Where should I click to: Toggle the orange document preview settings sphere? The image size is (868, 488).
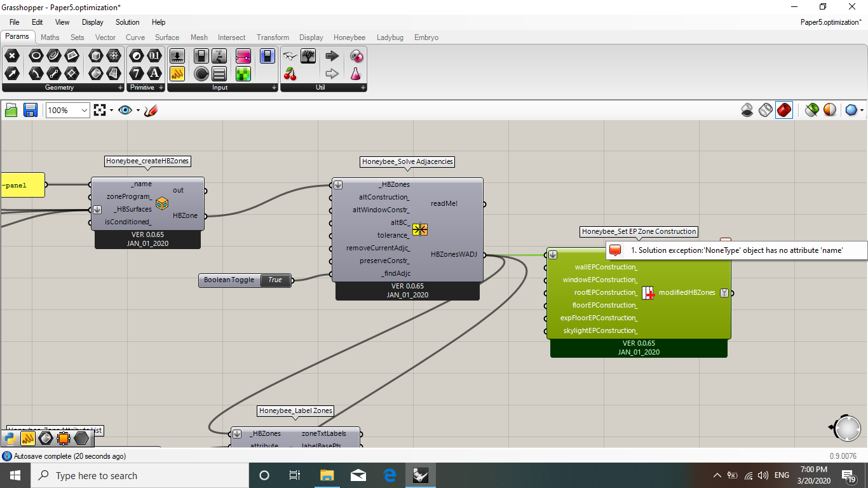tap(830, 110)
